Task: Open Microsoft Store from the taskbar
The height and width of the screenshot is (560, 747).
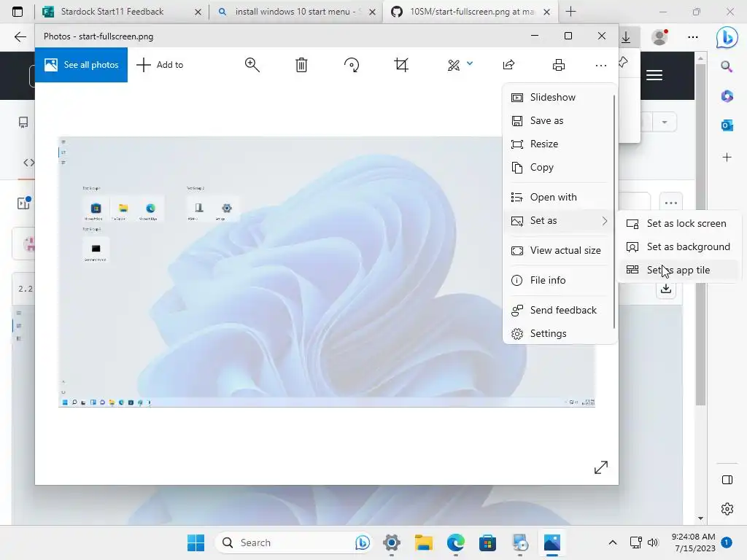Action: coord(487,542)
